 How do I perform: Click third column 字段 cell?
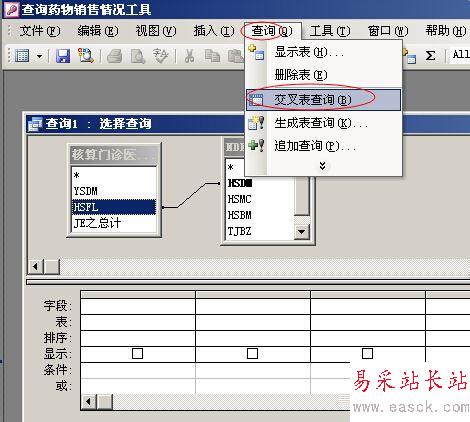tap(368, 306)
